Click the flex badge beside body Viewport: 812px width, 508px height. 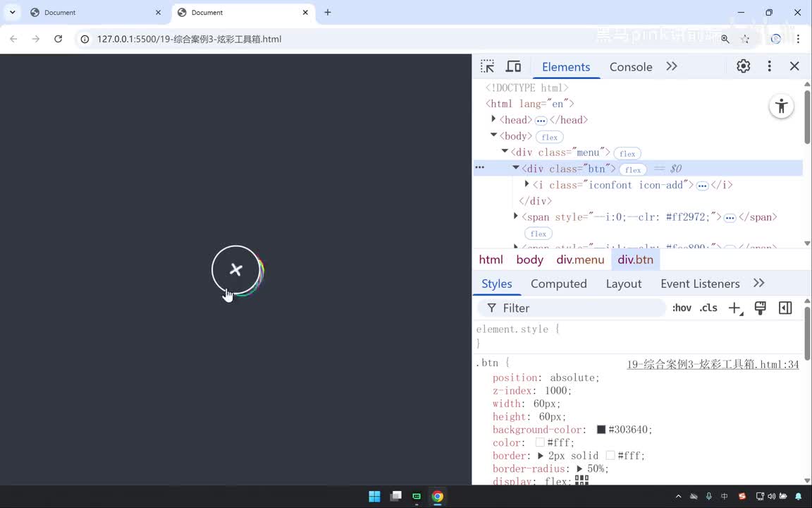(x=550, y=137)
